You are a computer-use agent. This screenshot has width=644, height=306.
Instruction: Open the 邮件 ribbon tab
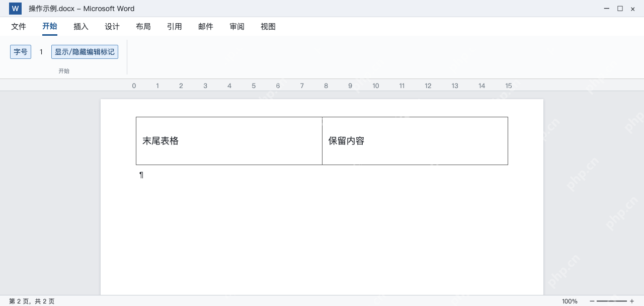206,27
